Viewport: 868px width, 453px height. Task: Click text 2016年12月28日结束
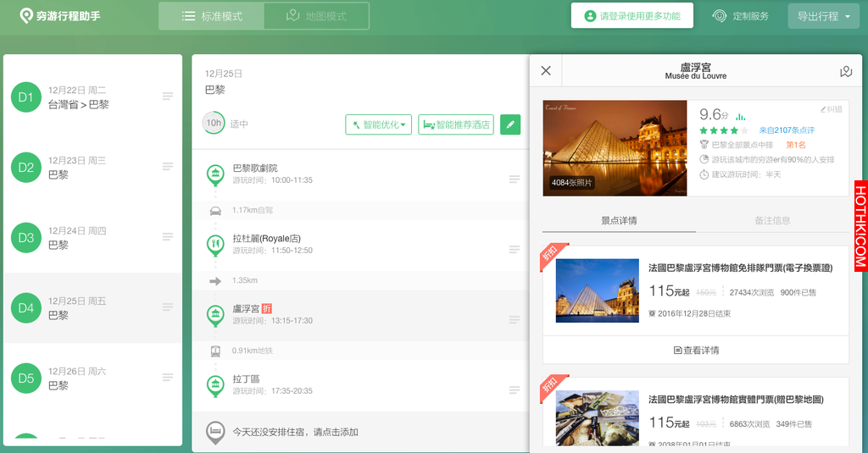click(x=694, y=313)
